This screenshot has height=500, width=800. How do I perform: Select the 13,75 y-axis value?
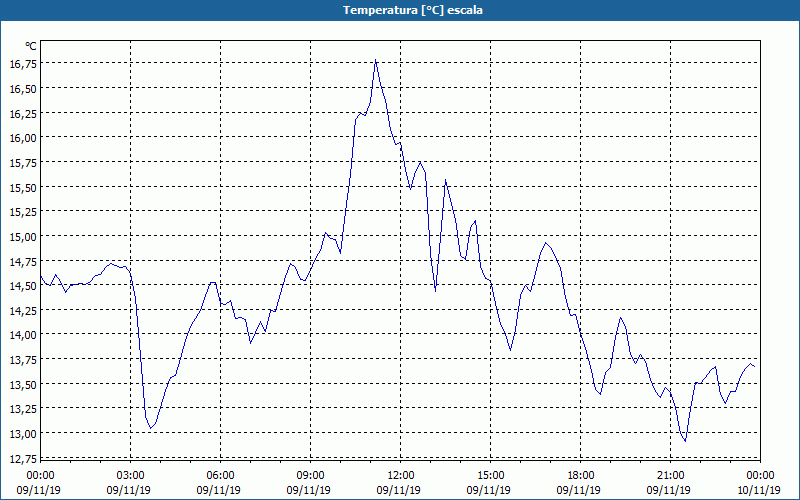click(x=23, y=359)
